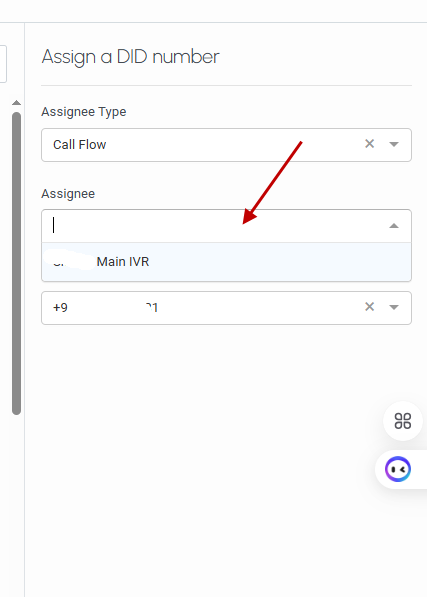
Task: Clear the Call Flow assignee type selection
Action: pos(369,144)
